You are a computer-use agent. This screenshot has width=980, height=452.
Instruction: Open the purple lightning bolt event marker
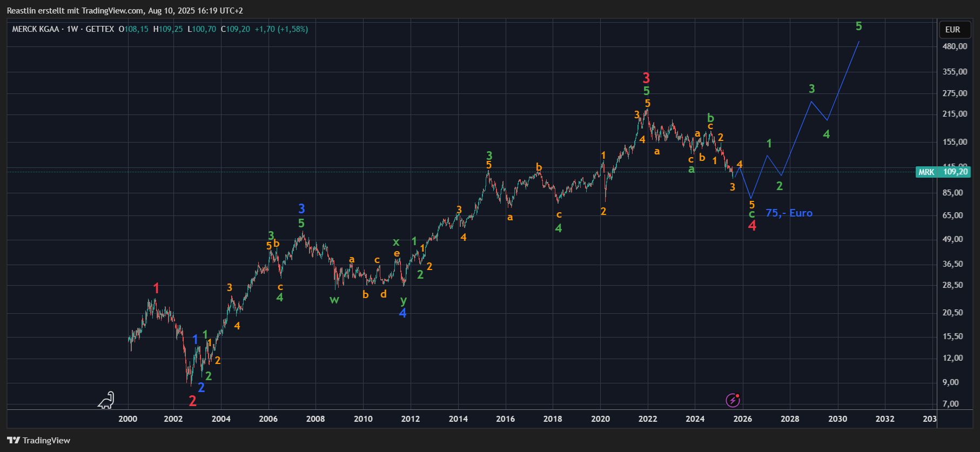[733, 400]
